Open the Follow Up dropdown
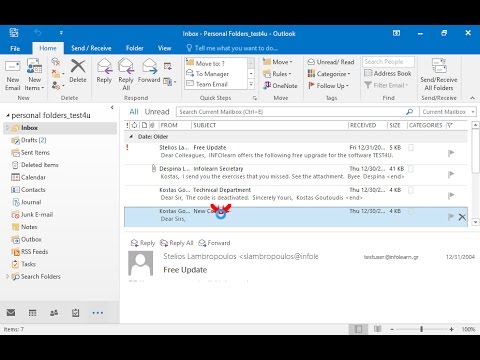The image size is (480, 360). tap(328, 86)
